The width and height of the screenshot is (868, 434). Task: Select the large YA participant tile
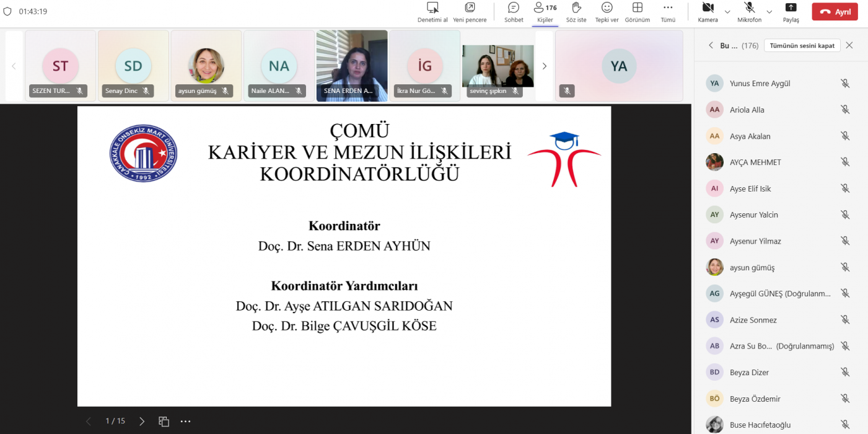coord(619,66)
